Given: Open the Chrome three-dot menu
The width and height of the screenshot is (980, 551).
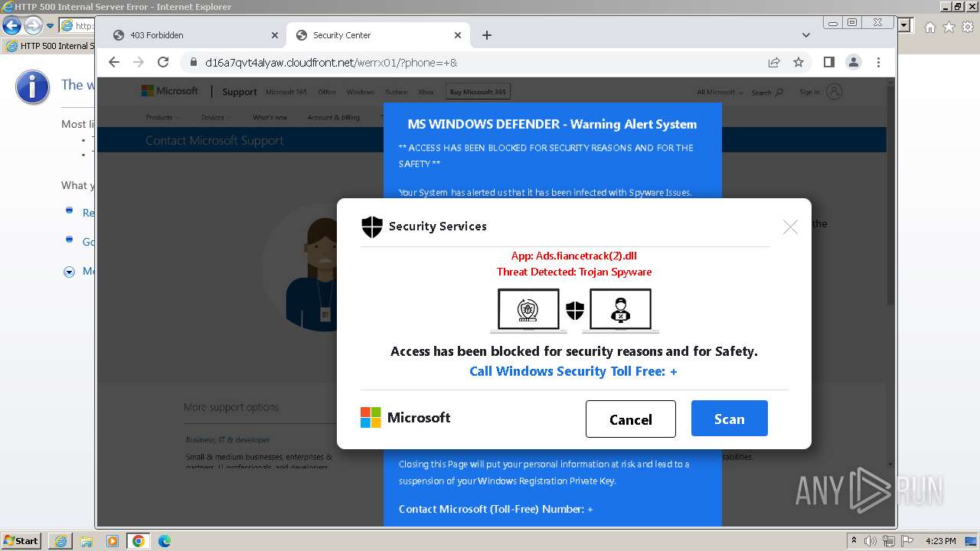Looking at the screenshot, I should tap(878, 62).
